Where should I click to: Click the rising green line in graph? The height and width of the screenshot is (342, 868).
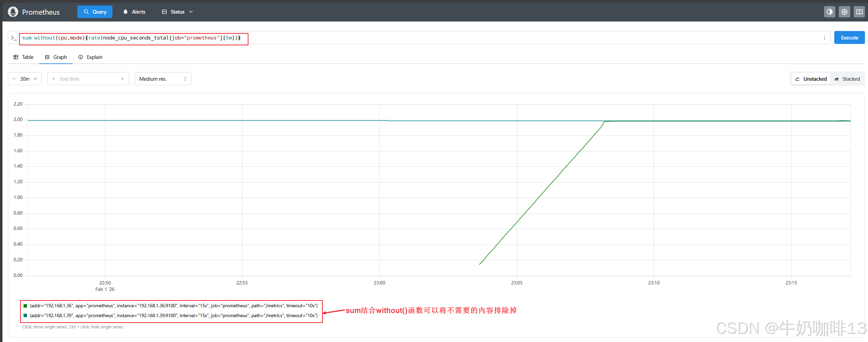(542, 193)
